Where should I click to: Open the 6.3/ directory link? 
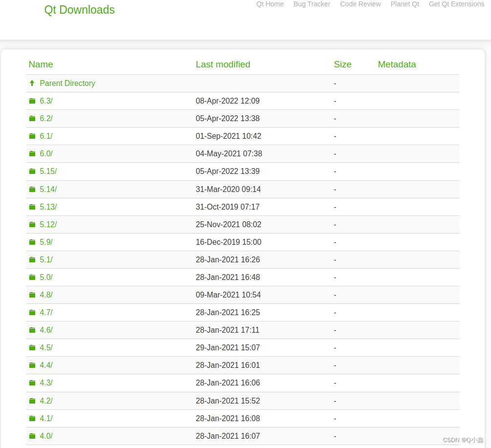pos(46,101)
